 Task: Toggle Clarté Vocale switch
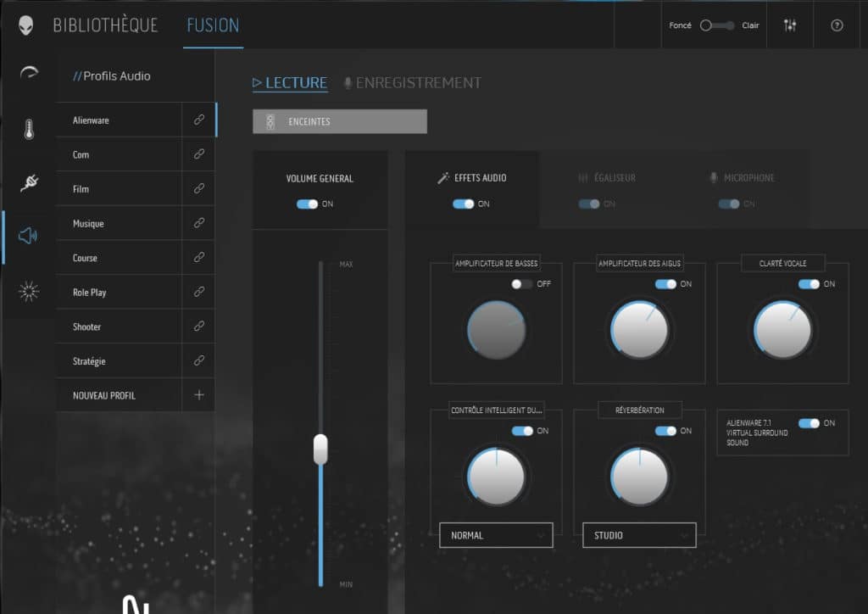pos(809,284)
